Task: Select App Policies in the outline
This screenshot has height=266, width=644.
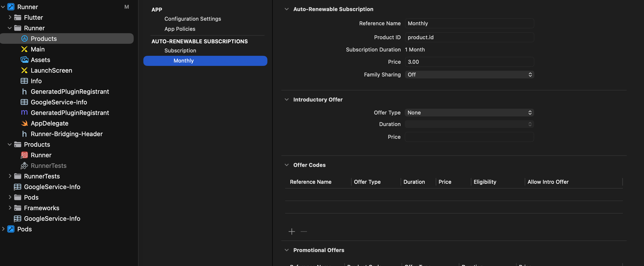Action: [180, 29]
